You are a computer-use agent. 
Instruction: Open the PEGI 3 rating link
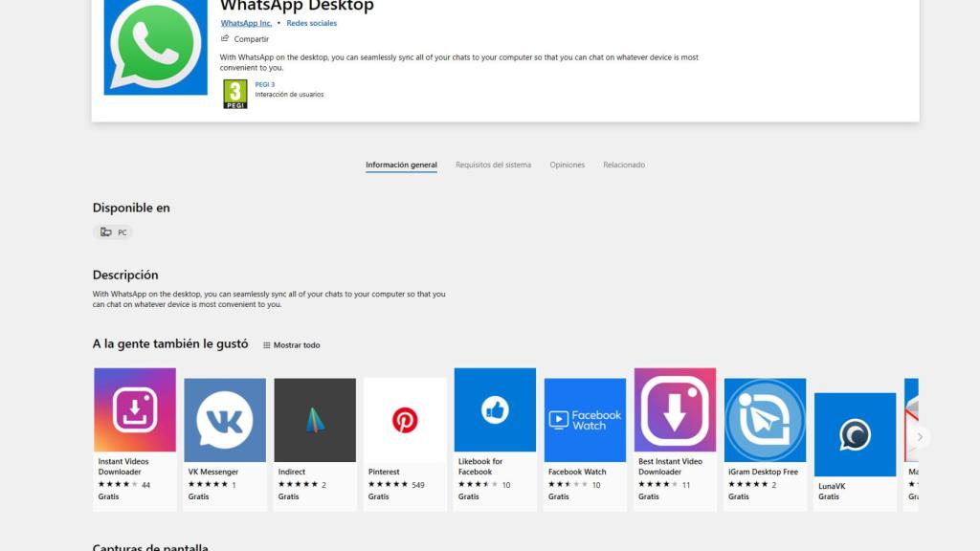(264, 84)
